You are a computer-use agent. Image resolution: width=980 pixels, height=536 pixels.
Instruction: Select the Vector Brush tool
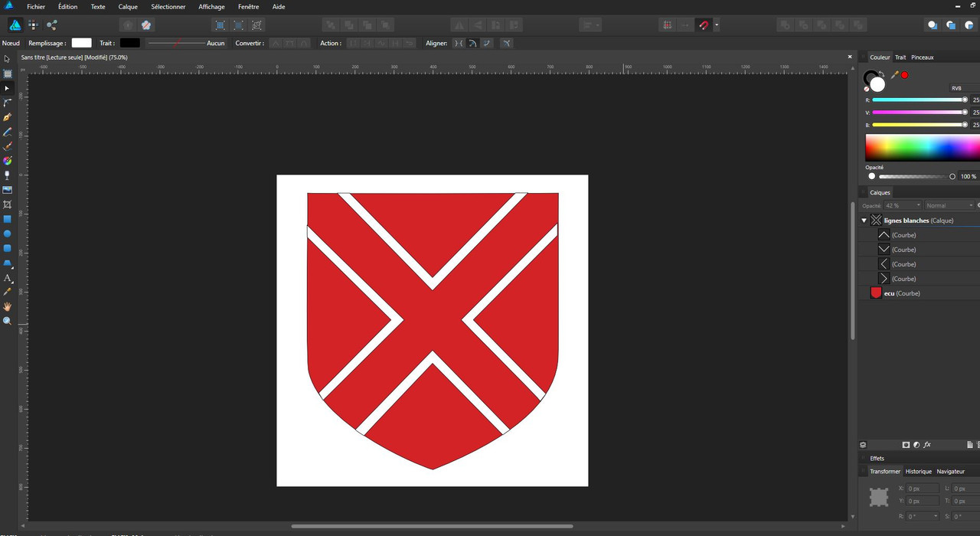click(x=7, y=146)
